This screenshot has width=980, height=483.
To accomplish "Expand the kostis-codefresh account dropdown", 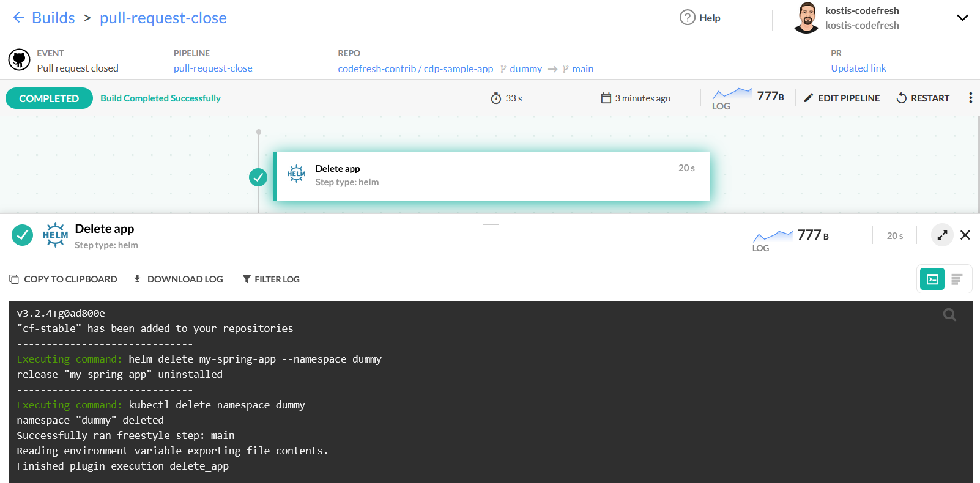I will coord(962,18).
